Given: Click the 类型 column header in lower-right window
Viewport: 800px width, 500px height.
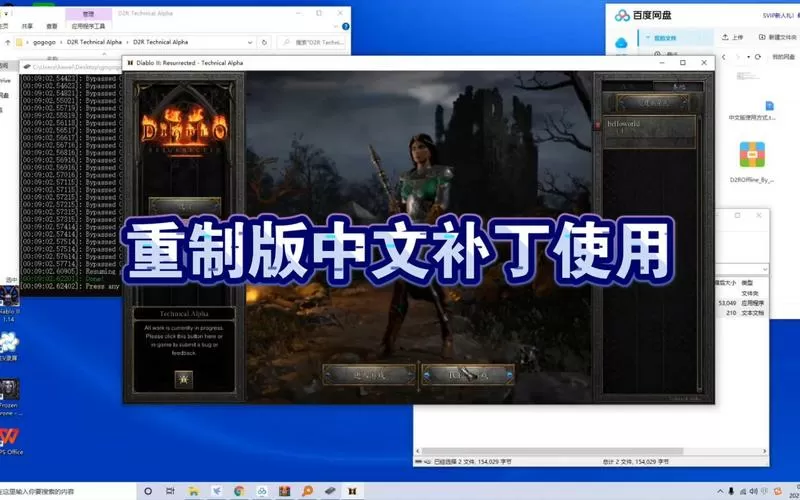Looking at the screenshot, I should click(x=747, y=283).
